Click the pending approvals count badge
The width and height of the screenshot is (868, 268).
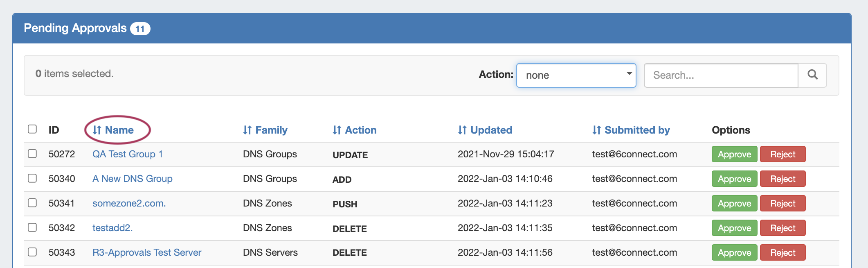pyautogui.click(x=140, y=29)
